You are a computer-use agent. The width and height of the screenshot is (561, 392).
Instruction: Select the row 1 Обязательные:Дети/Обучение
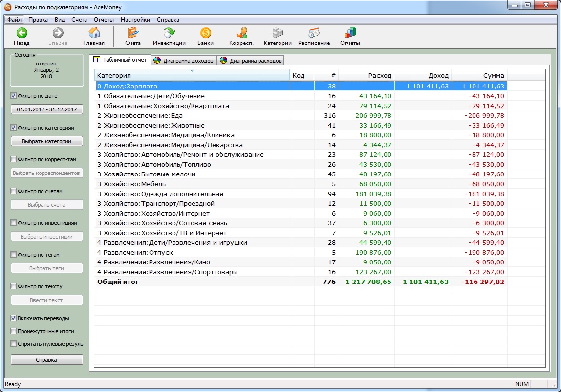point(301,96)
